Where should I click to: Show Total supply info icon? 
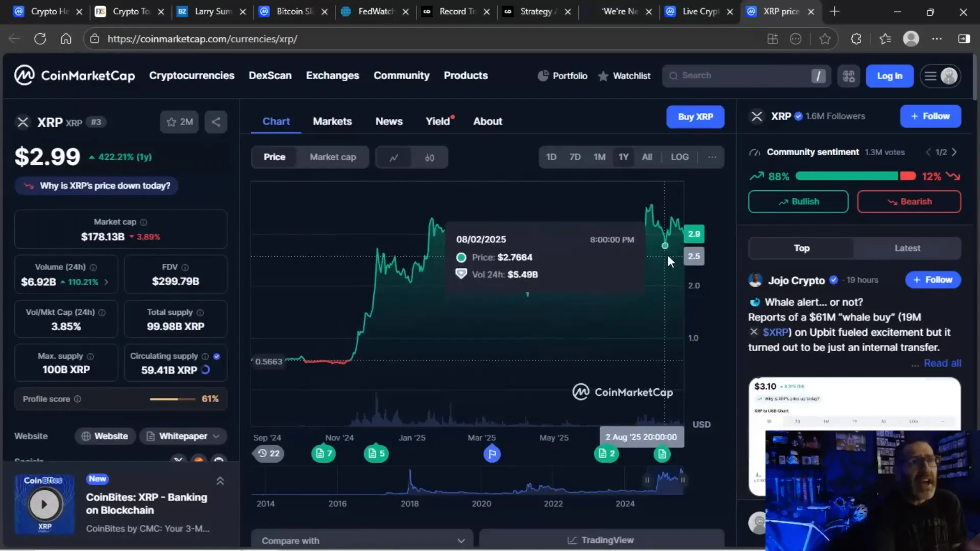[200, 312]
